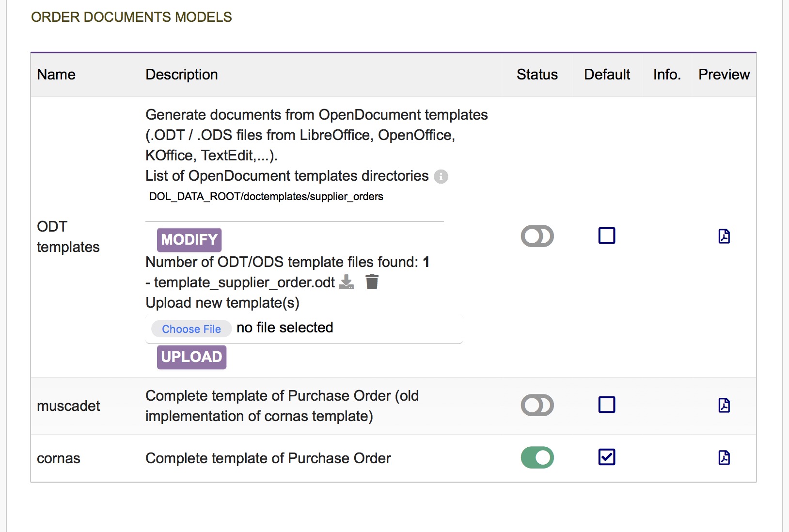
Task: Set muscadet as default model
Action: [606, 405]
